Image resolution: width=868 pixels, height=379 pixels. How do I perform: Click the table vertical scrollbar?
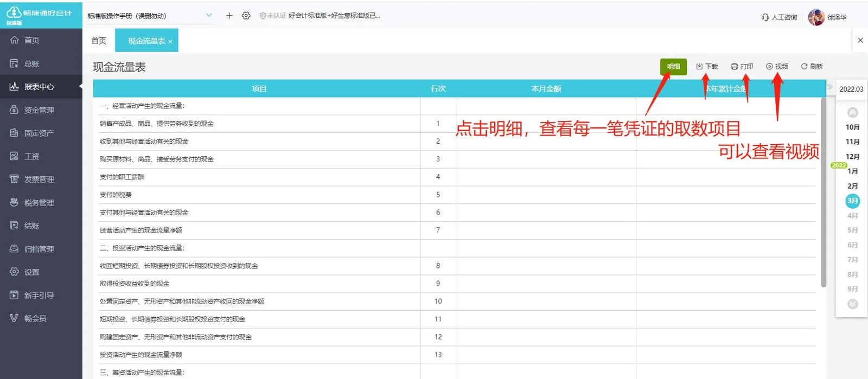[824, 192]
